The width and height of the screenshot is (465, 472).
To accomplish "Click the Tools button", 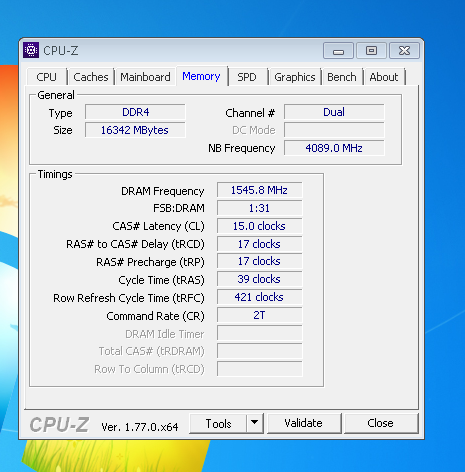I will [x=218, y=424].
